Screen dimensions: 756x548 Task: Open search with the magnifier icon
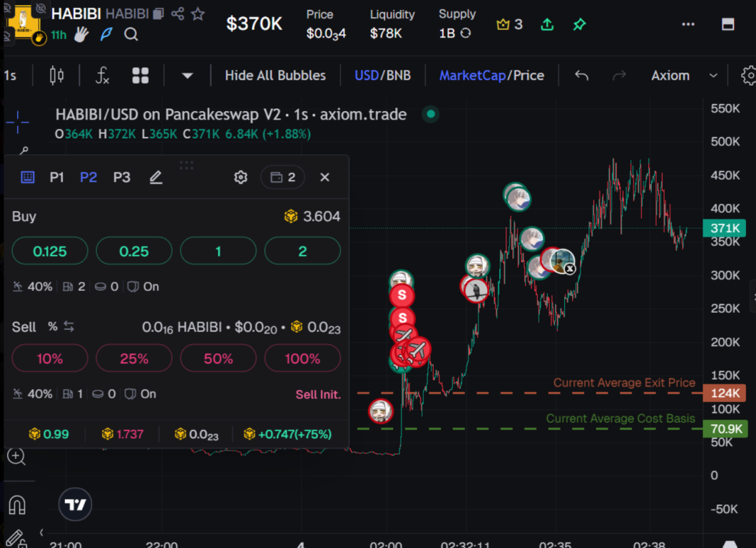(131, 35)
